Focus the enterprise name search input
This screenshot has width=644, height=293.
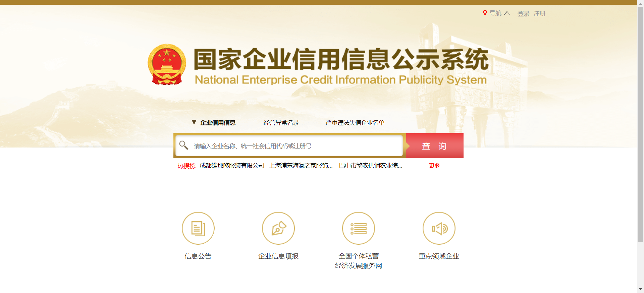pyautogui.click(x=289, y=146)
